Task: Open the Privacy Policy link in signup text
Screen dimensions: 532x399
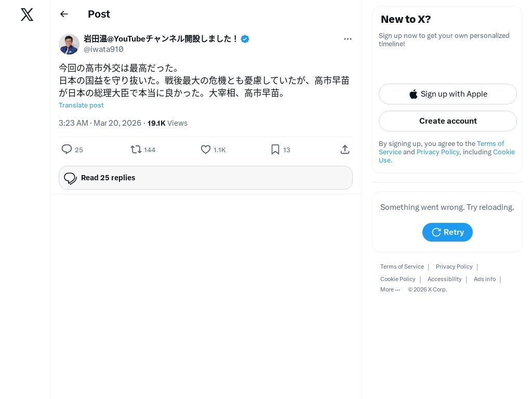Action: (438, 152)
